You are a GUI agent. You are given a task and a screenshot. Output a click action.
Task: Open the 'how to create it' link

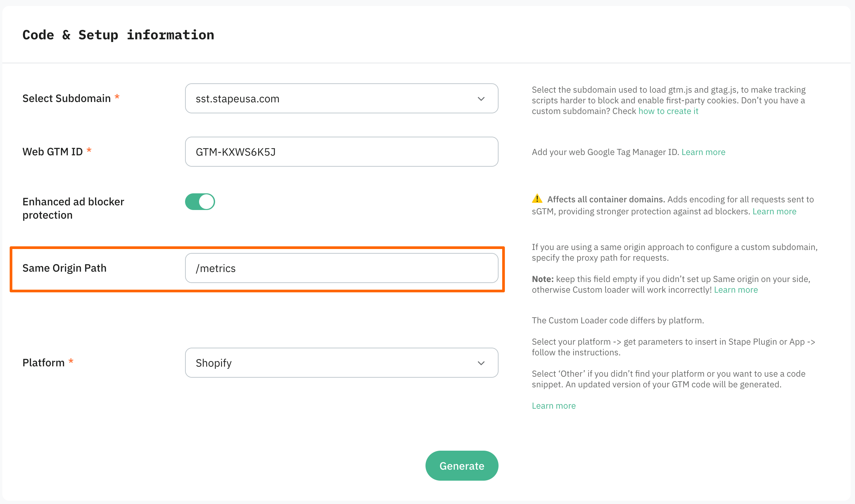pyautogui.click(x=668, y=111)
